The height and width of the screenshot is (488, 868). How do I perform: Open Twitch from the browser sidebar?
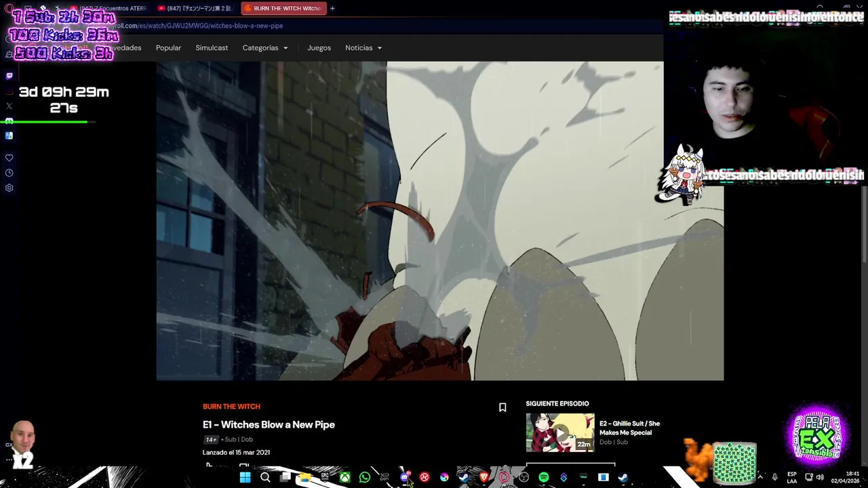tap(9, 76)
